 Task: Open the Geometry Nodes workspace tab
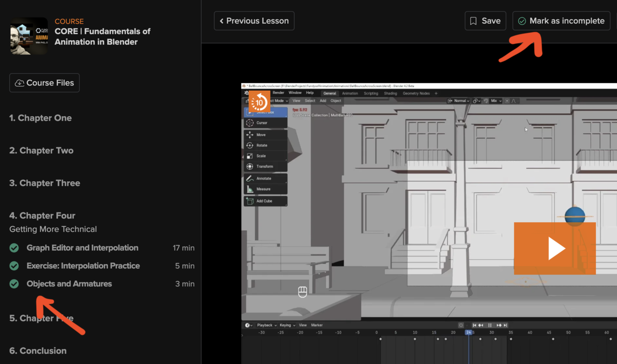pyautogui.click(x=416, y=93)
